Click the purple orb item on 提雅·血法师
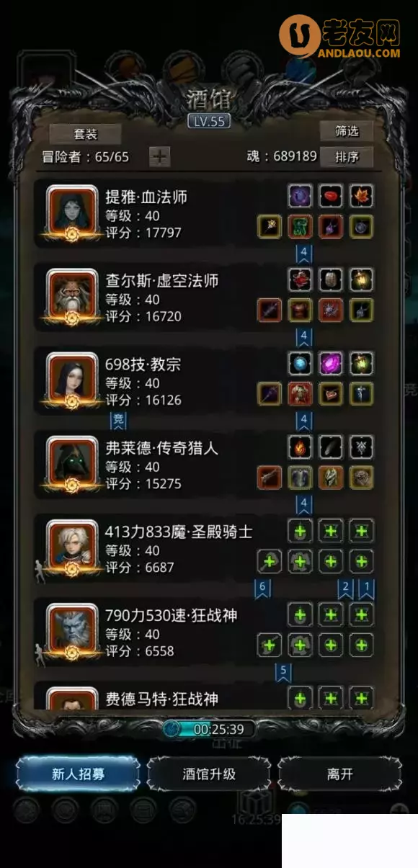This screenshot has width=418, height=868. [300, 196]
